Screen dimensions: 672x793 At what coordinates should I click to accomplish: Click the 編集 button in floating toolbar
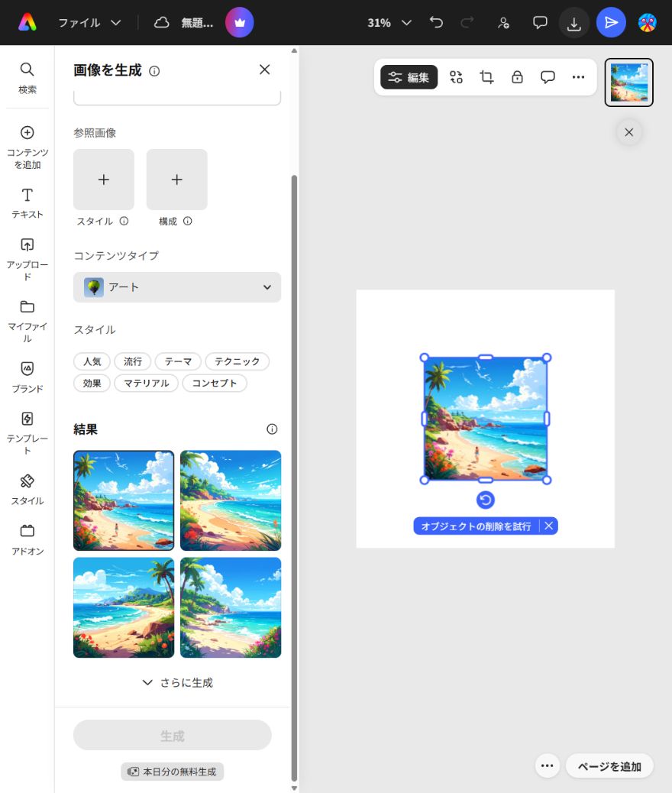pos(409,77)
